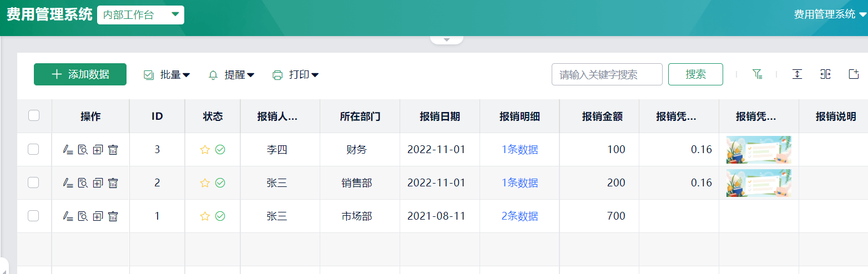
Task: Open the 2条数据 link in row 1
Action: point(519,216)
